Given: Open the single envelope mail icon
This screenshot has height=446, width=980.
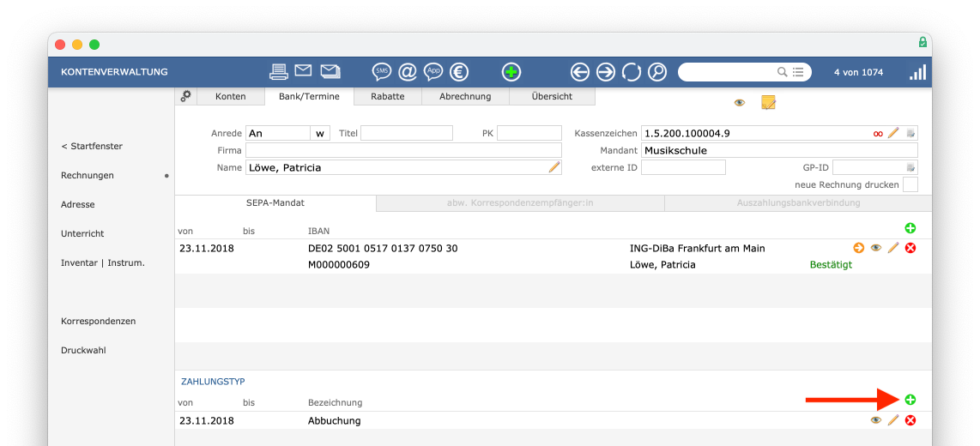Looking at the screenshot, I should click(x=303, y=70).
